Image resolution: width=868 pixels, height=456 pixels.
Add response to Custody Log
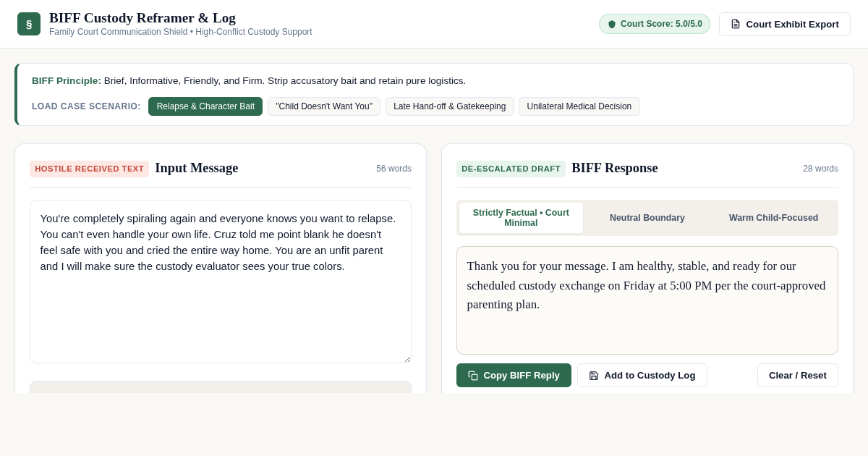pos(642,376)
